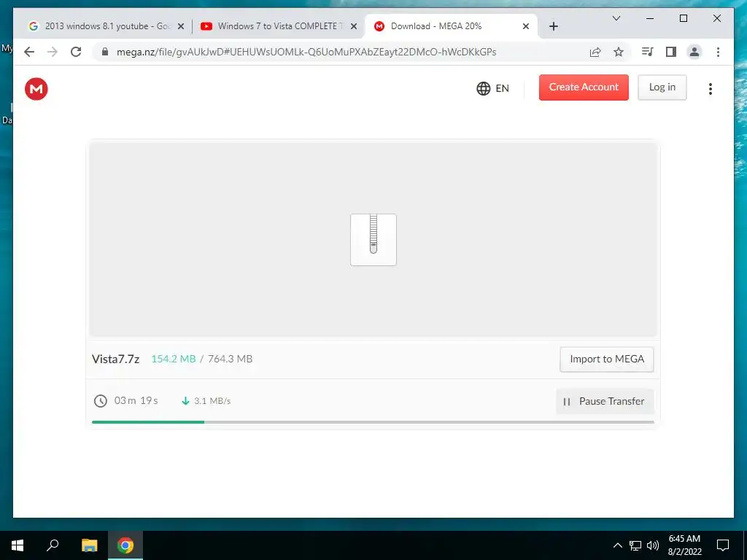Click the Chrome back arrow
The width and height of the screenshot is (747, 560).
(x=29, y=52)
